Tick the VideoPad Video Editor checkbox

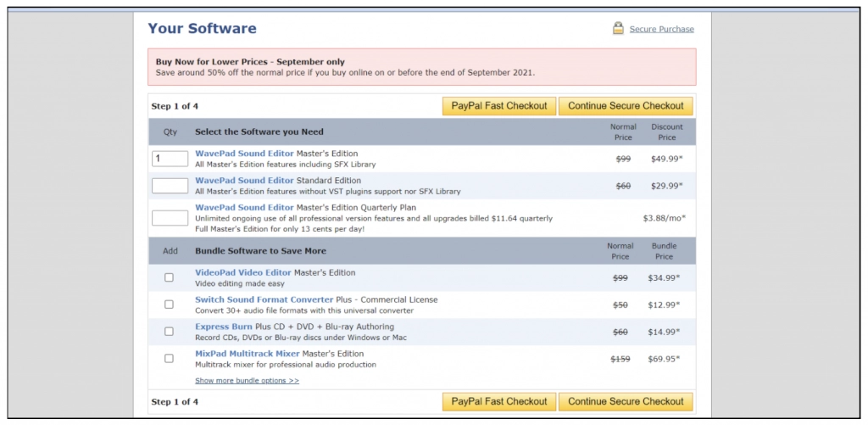[169, 277]
